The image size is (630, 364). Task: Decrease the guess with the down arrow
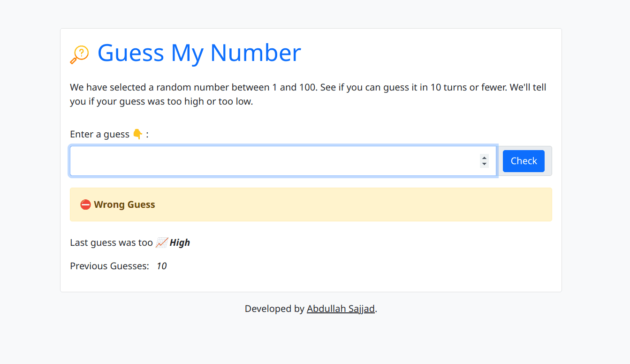pyautogui.click(x=484, y=164)
